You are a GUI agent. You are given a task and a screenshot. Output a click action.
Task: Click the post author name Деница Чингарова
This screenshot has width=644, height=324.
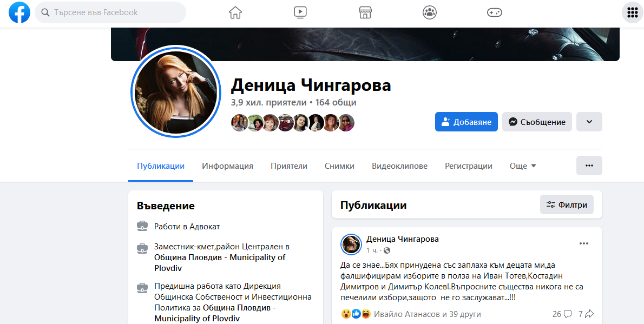click(x=403, y=239)
